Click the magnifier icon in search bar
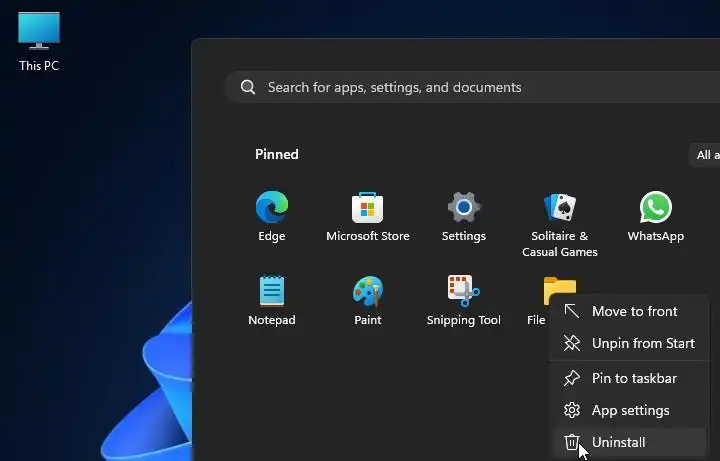Viewport: 720px width, 461px height. [248, 87]
